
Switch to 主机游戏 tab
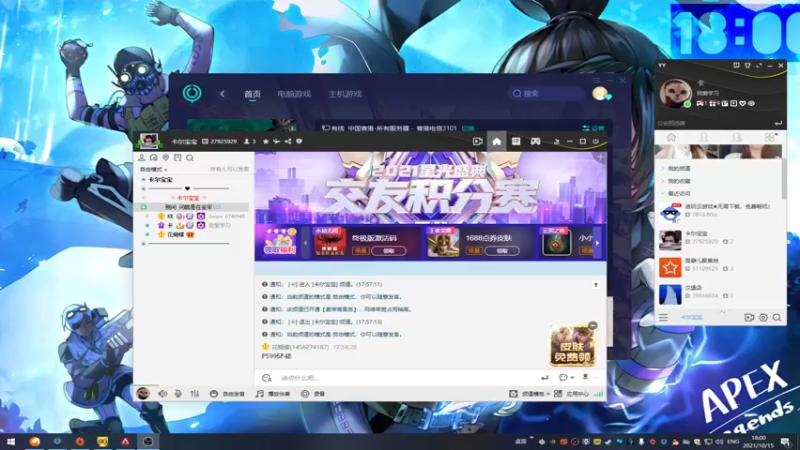coord(345,94)
